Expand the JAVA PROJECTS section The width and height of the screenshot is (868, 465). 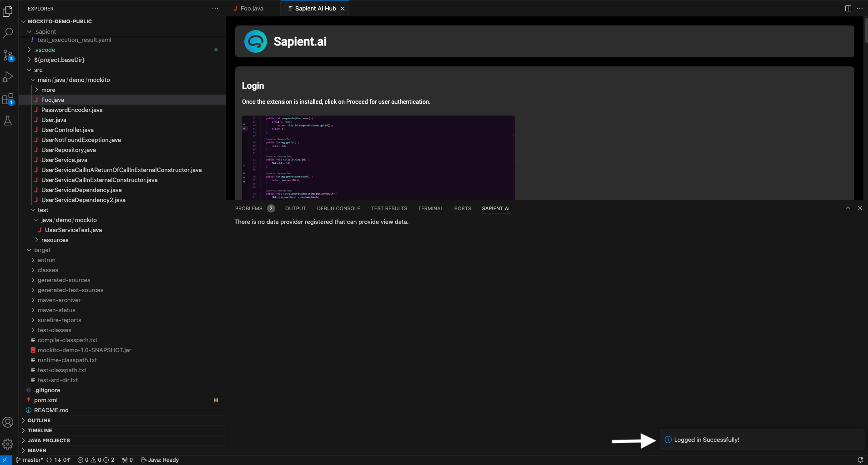[x=122, y=440]
